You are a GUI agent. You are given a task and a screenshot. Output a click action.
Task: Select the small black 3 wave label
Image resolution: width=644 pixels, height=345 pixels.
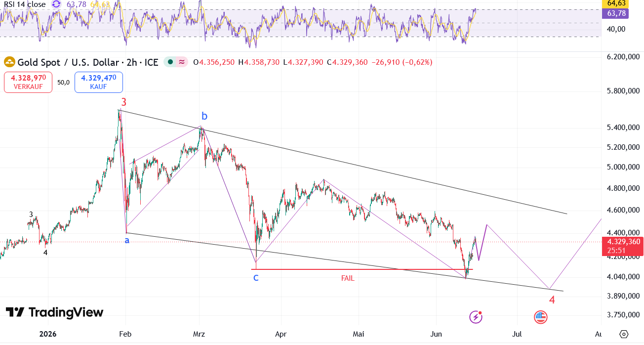click(x=31, y=215)
